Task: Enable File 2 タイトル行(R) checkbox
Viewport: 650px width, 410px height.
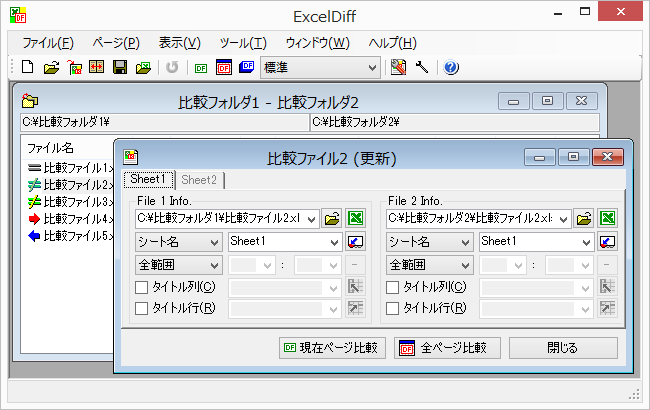Action: (x=392, y=308)
